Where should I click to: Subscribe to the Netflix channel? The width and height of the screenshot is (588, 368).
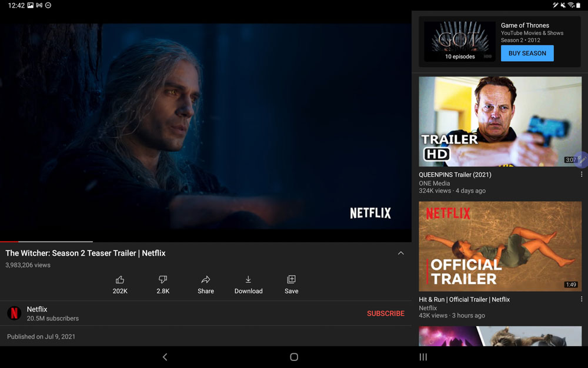[x=386, y=313]
